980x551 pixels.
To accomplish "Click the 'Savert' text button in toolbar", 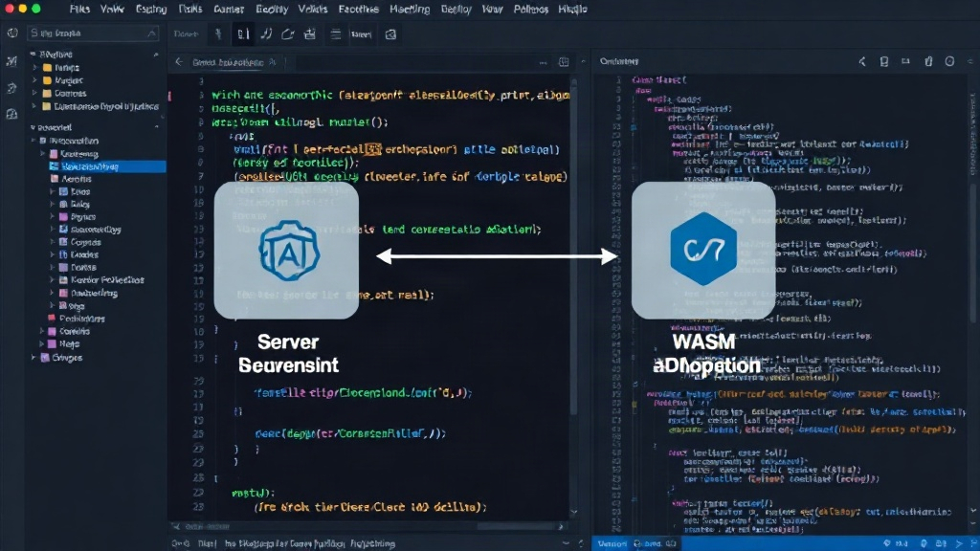I will coord(361,34).
